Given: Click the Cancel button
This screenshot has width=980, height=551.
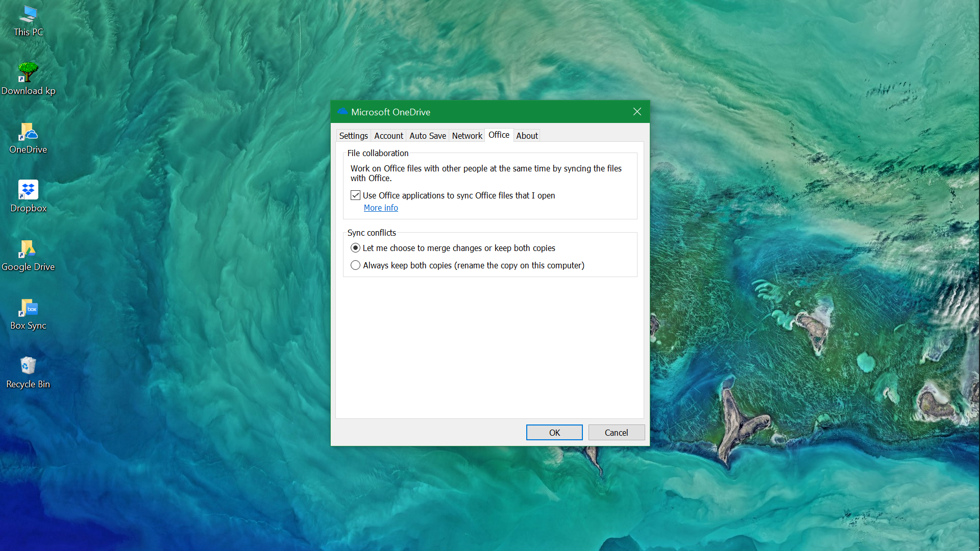Looking at the screenshot, I should pyautogui.click(x=616, y=433).
